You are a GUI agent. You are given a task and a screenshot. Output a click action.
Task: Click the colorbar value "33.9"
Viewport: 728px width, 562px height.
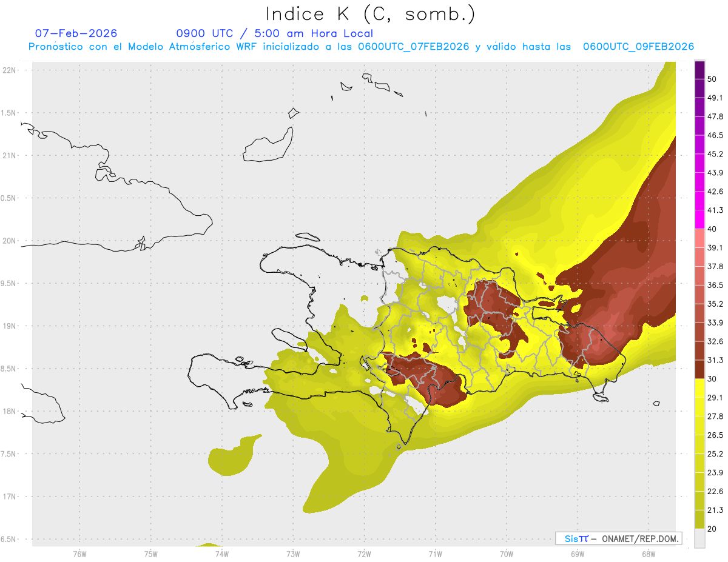click(715, 323)
